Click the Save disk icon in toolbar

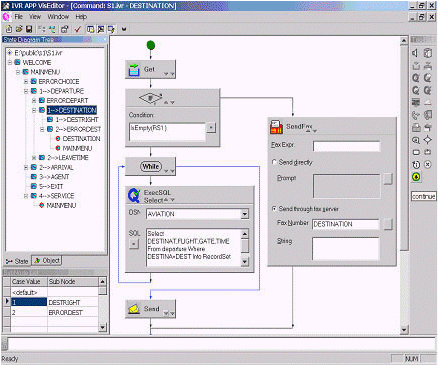click(x=29, y=29)
